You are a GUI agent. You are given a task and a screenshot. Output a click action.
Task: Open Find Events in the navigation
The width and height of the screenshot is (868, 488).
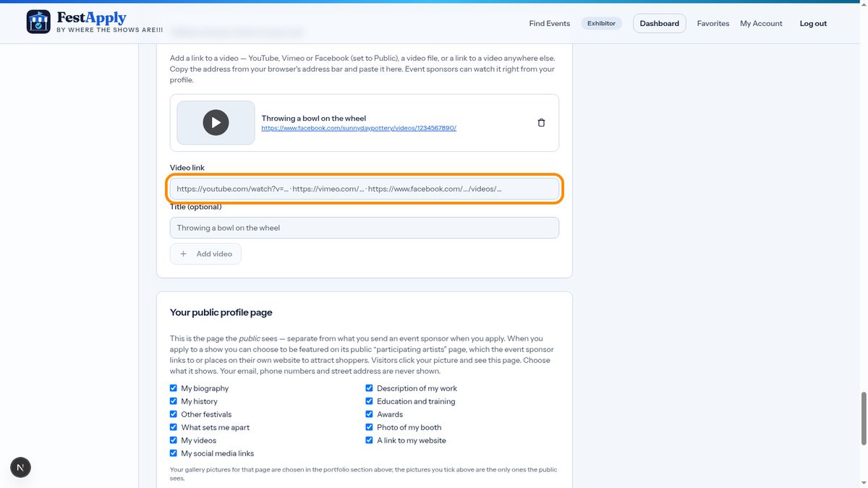tap(550, 23)
